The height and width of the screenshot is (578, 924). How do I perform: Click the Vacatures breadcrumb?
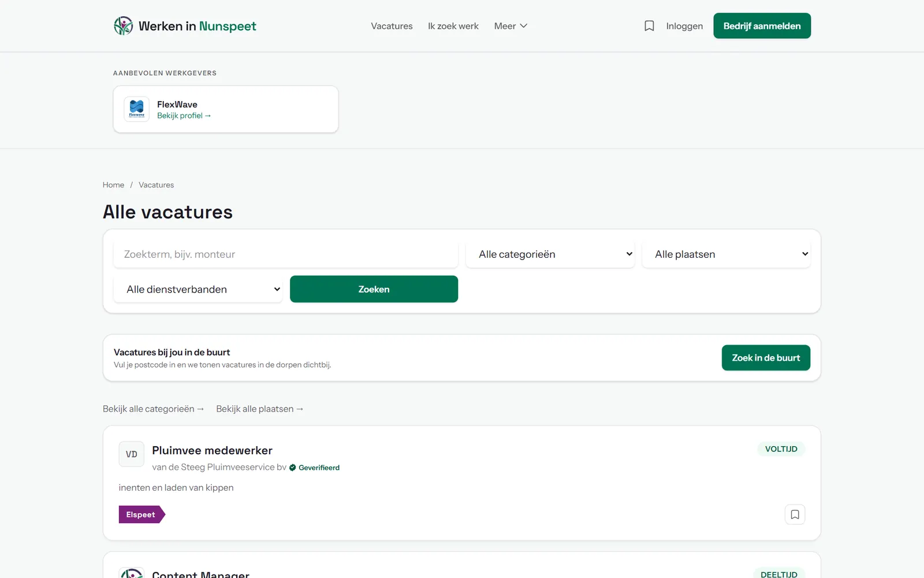tap(156, 185)
